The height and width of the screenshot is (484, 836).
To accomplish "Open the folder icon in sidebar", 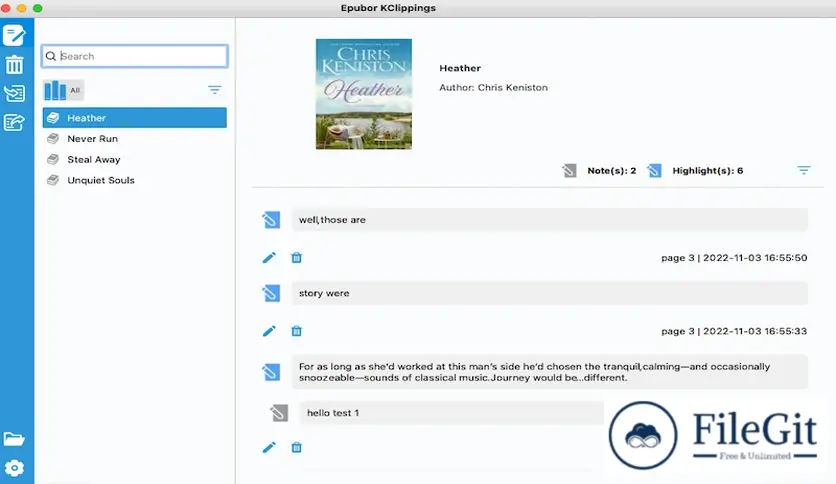I will coord(14,439).
